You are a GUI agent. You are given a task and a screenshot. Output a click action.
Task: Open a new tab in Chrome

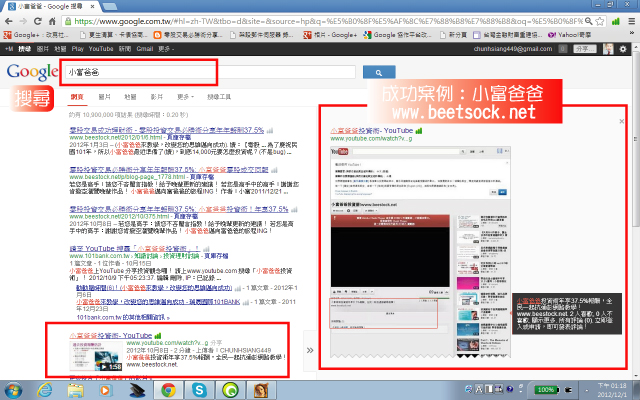click(x=109, y=6)
